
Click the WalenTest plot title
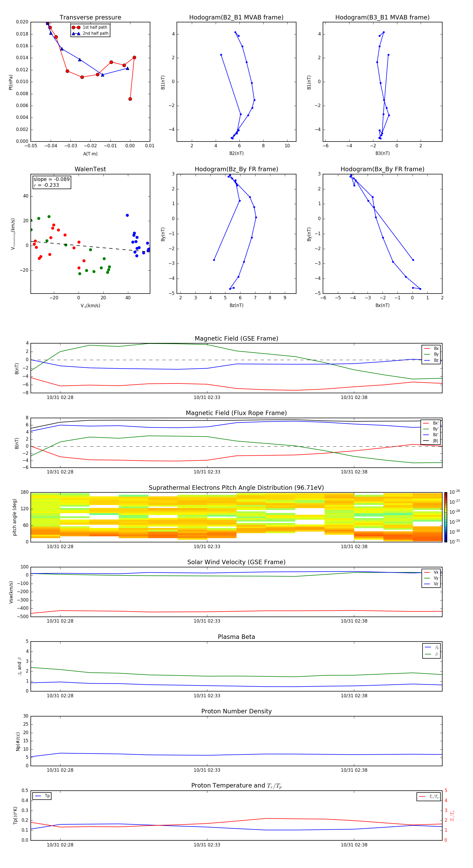(x=90, y=169)
